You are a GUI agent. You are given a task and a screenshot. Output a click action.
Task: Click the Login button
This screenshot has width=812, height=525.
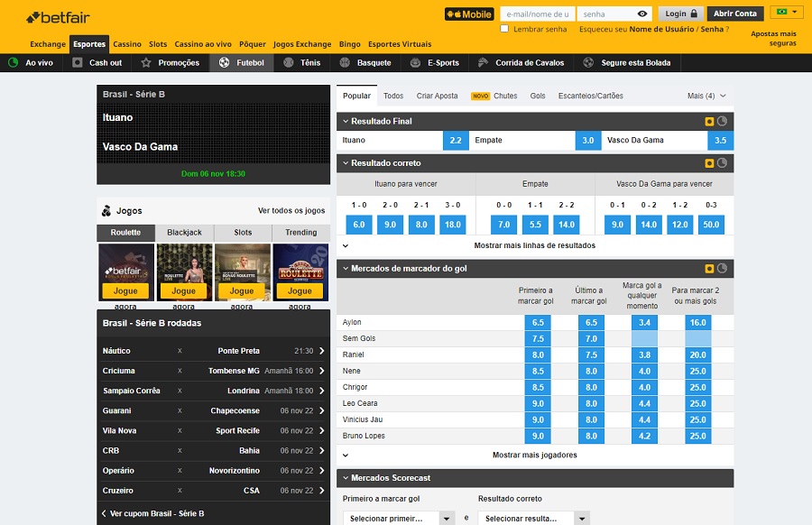(680, 14)
